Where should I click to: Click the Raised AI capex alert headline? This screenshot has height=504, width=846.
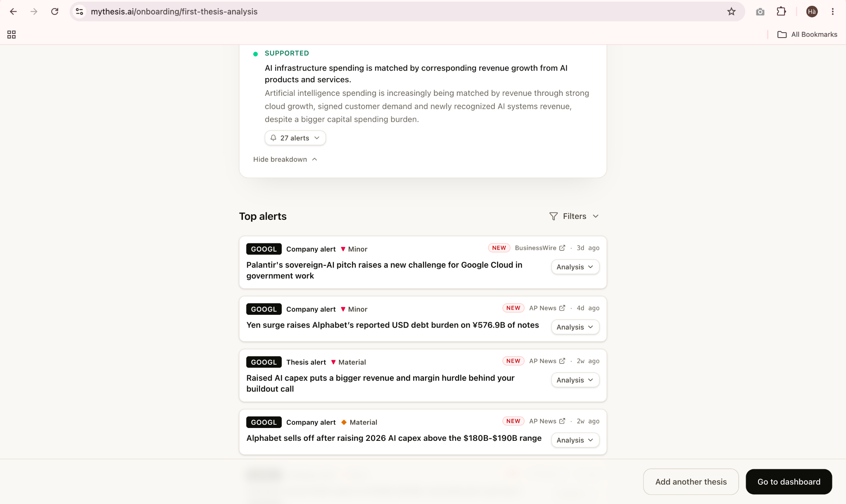380,383
